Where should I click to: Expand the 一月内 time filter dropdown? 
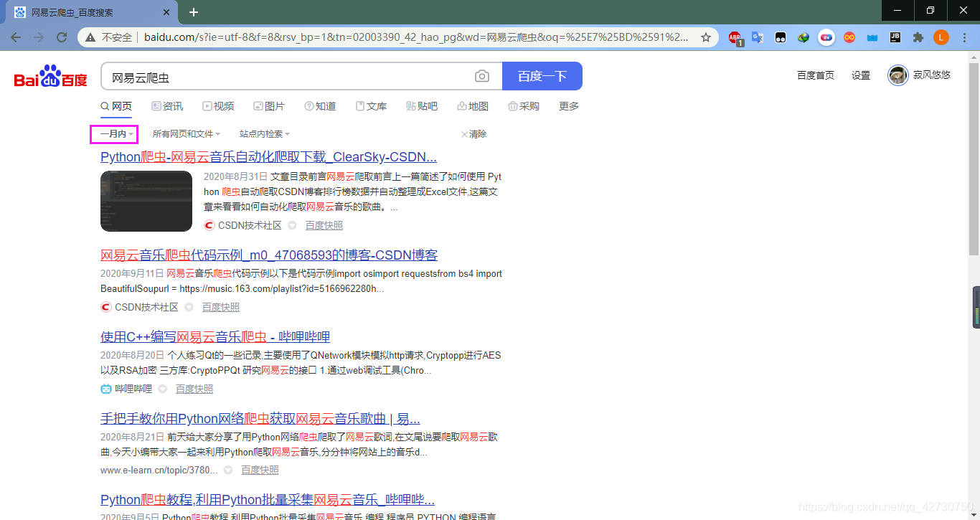pos(117,134)
